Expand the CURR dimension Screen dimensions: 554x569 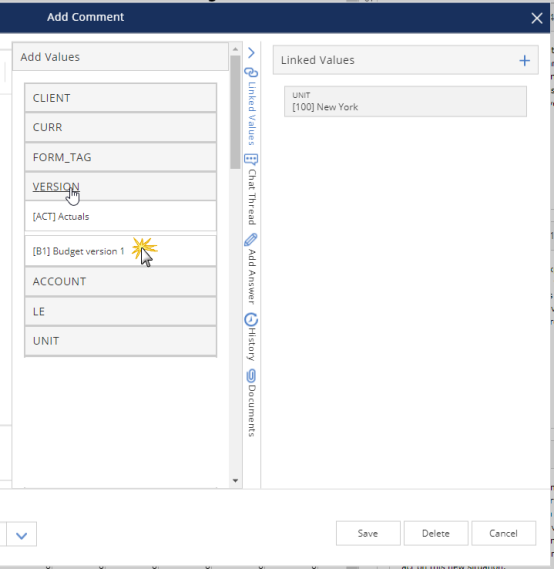120,127
